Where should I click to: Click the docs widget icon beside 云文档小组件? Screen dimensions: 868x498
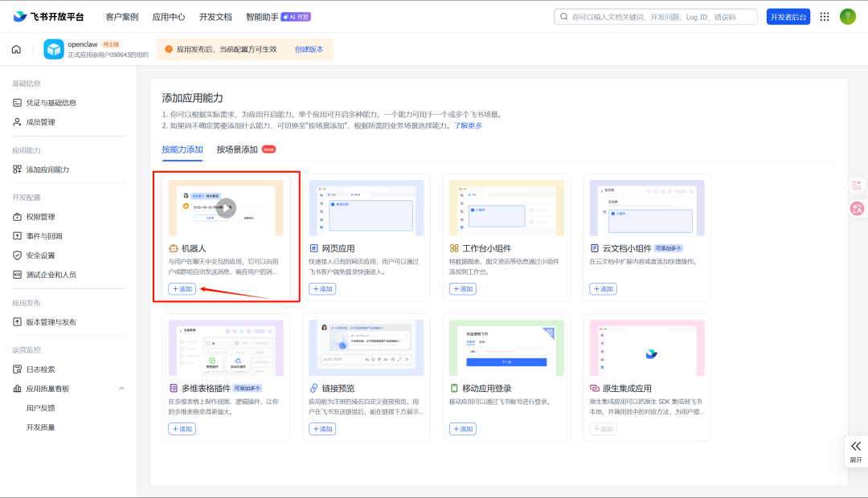[595, 248]
